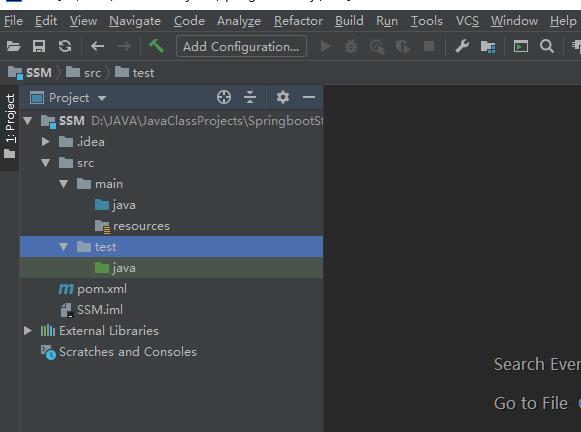Viewport: 581px width, 432px height.
Task: Click the green Build Project hammer icon
Action: 156,47
